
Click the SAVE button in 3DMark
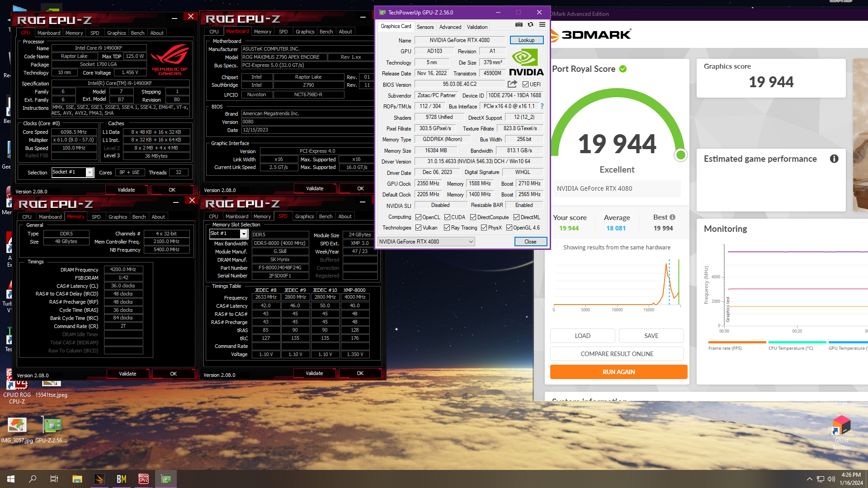pyautogui.click(x=651, y=336)
